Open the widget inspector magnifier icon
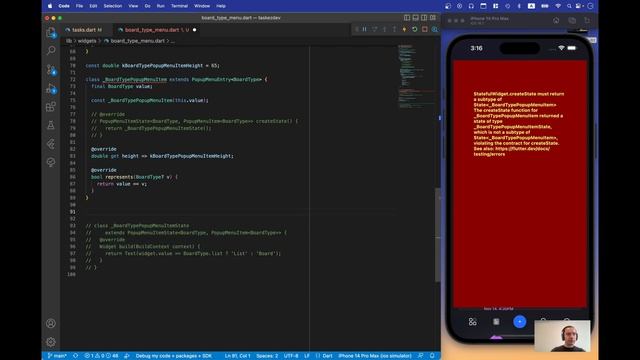The image size is (640, 360). pyautogui.click(x=435, y=29)
